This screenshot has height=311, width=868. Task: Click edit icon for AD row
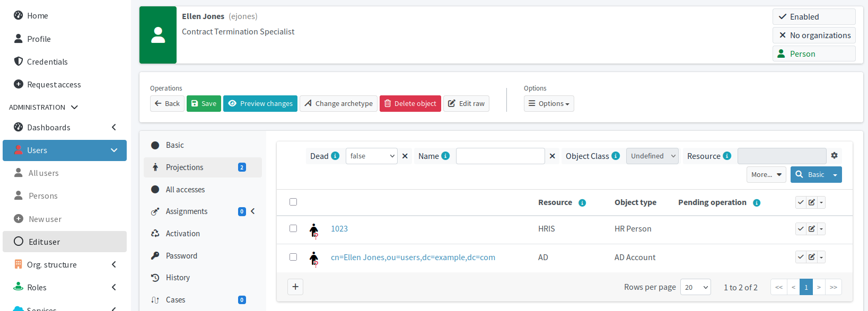(x=812, y=257)
